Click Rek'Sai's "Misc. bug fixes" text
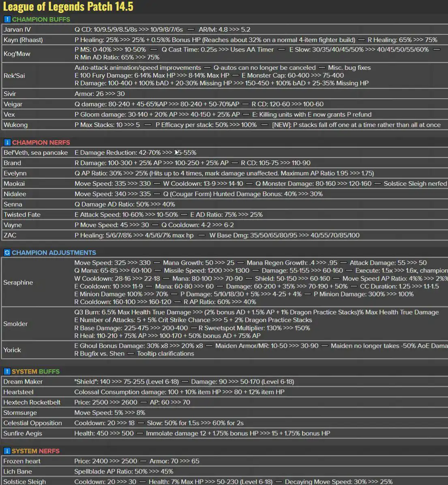This screenshot has height=485, width=448. (x=349, y=67)
